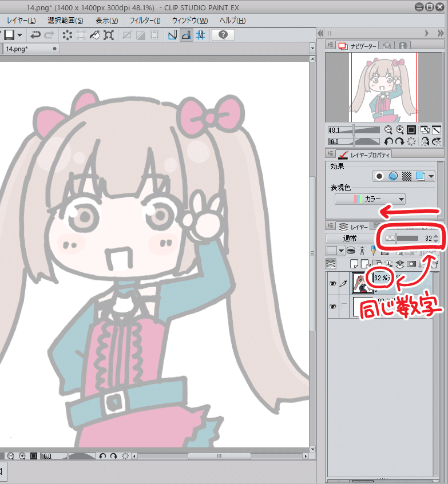448x484 pixels.
Task: Open the 表現色 カラー dropdown
Action: pos(370,199)
